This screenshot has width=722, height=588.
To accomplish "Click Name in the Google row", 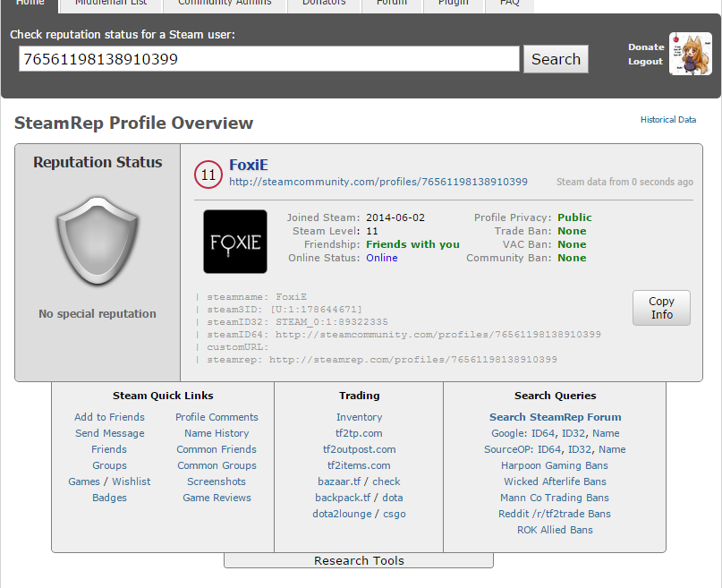I will pos(606,433).
